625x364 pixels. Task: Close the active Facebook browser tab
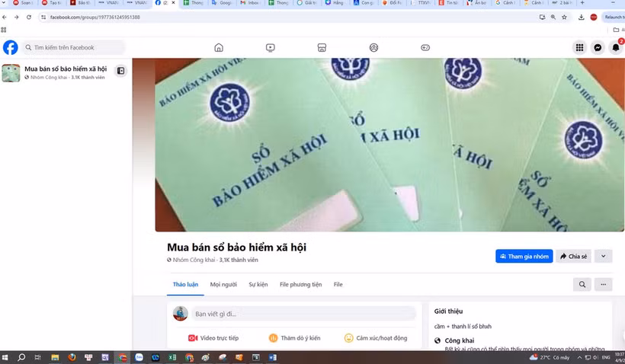(173, 3)
